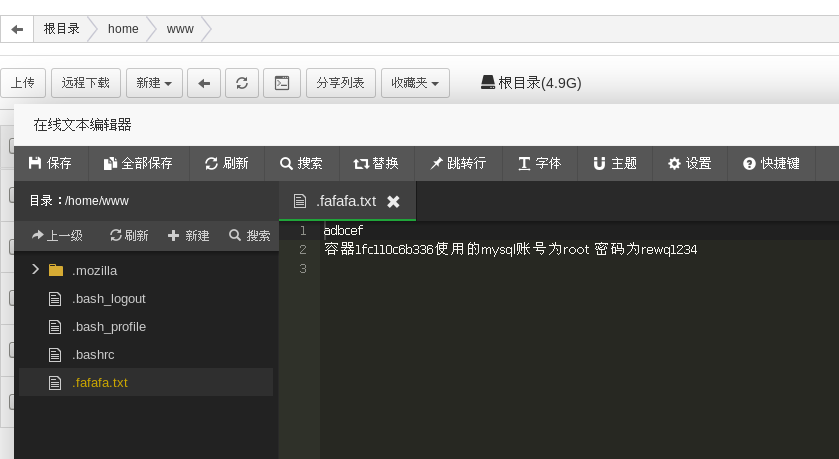Click the 上传 upload button
This screenshot has height=459, width=839.
pos(23,83)
